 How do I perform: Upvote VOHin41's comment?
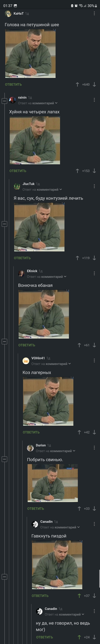79,432
